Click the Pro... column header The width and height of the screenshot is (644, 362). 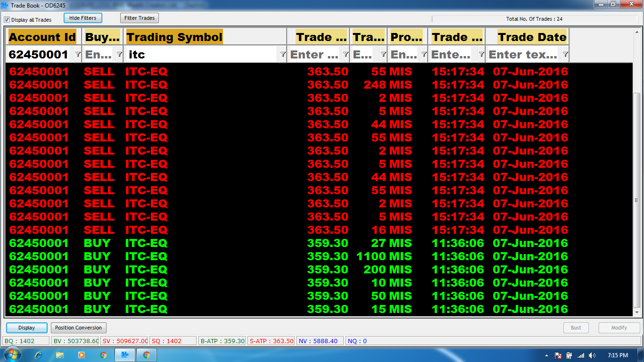click(x=408, y=37)
